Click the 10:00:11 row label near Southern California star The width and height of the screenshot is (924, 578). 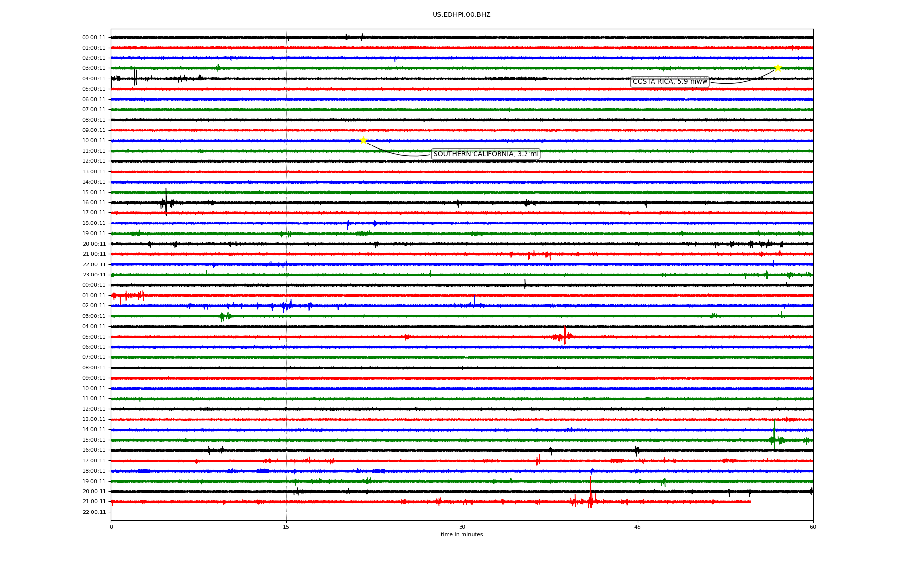point(94,141)
